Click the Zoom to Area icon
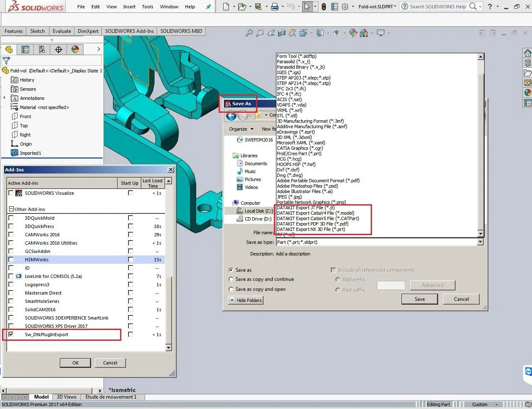 [x=260, y=33]
